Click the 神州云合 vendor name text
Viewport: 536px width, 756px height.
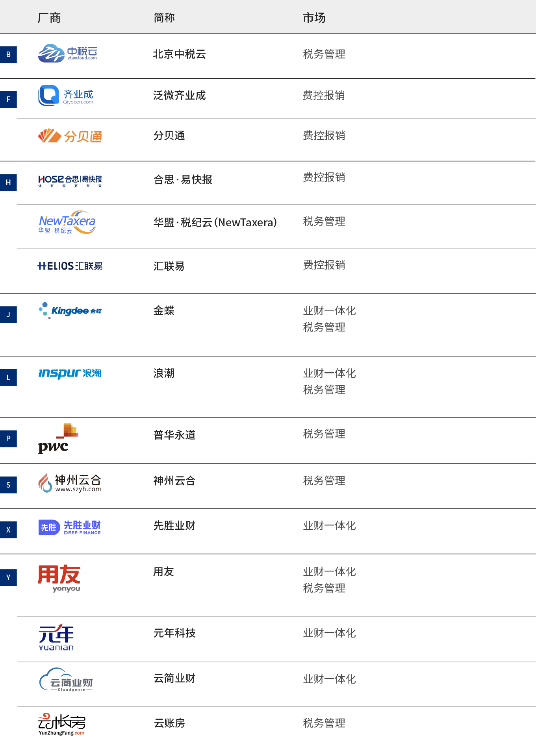pos(174,481)
